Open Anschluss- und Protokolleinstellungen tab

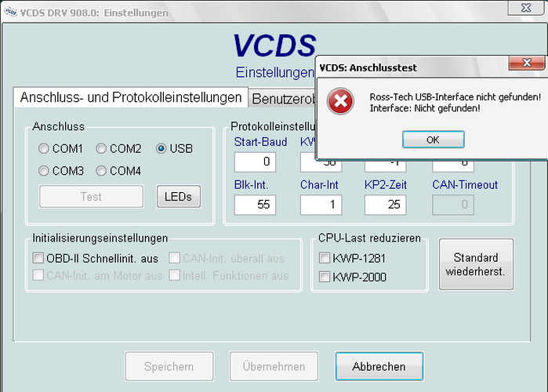coord(131,97)
